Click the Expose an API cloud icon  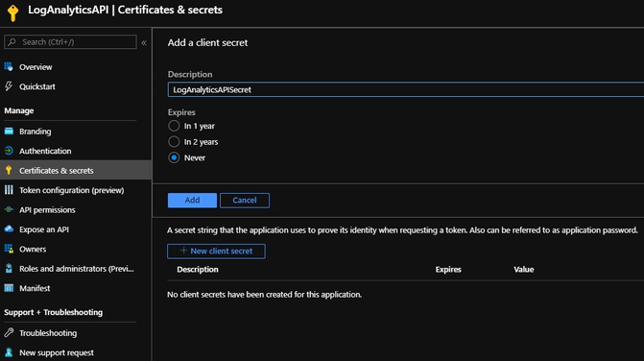point(9,229)
